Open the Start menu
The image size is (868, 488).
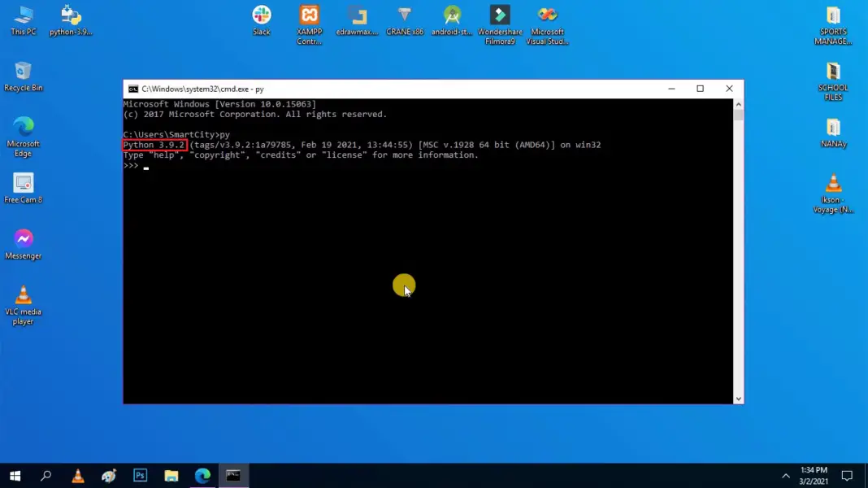pos(15,475)
